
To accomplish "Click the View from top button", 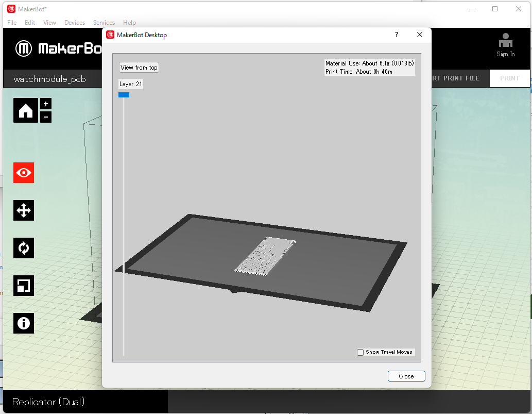I will click(139, 68).
